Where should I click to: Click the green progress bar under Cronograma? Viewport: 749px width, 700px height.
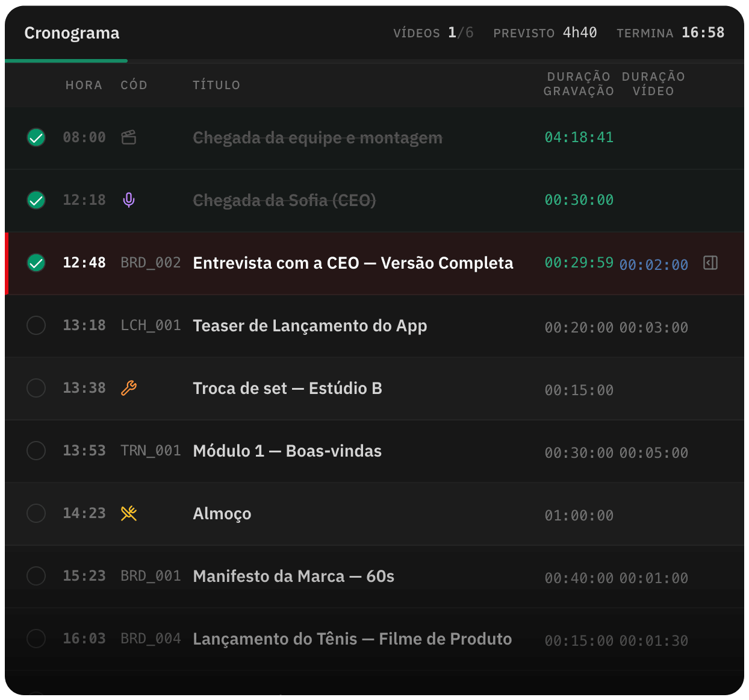tap(66, 61)
